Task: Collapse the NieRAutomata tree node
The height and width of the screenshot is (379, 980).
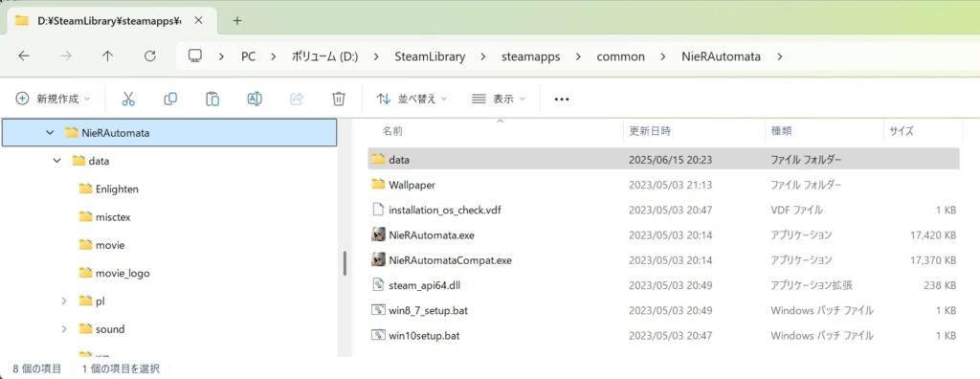Action: (50, 133)
